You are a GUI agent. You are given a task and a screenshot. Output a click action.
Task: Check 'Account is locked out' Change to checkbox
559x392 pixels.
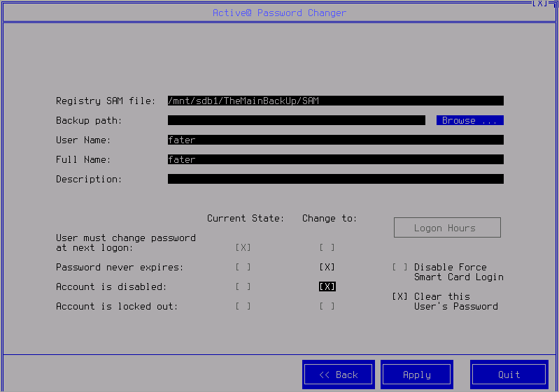coord(327,306)
